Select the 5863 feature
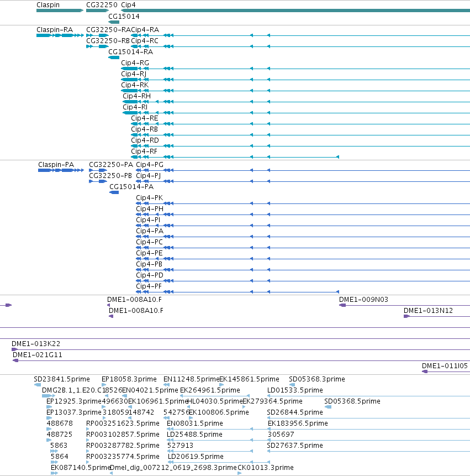470x476 pixels. 54,451
